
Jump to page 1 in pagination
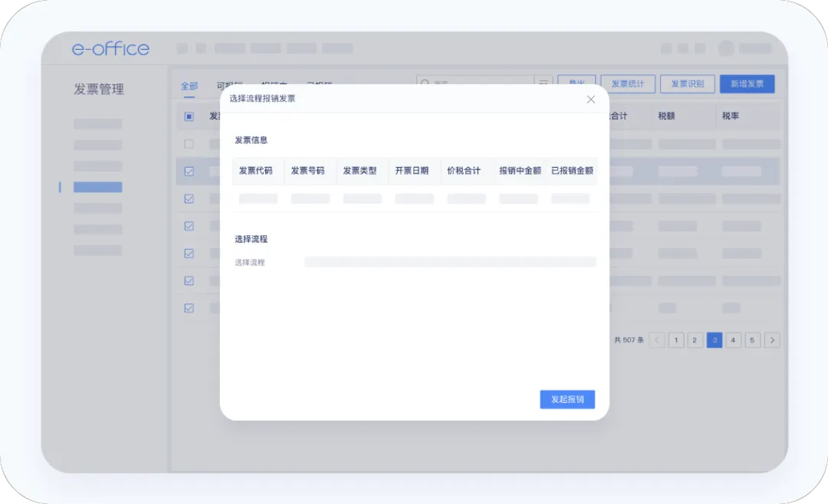click(676, 340)
